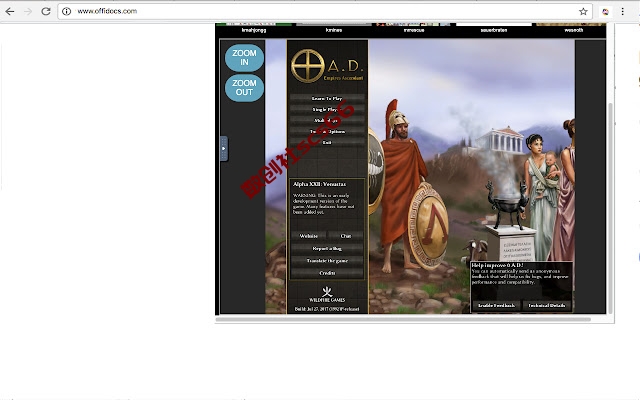The image size is (640, 400).
Task: Open the Single Player menu entry
Action: (x=327, y=109)
